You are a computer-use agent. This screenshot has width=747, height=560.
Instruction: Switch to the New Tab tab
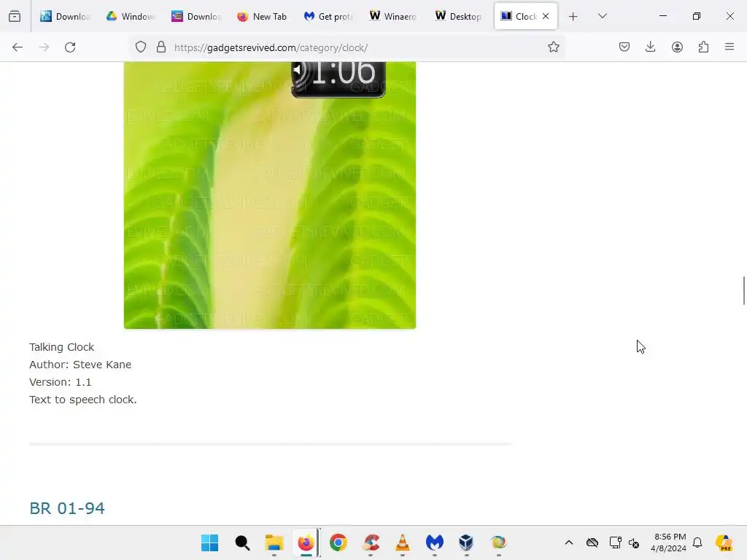262,16
